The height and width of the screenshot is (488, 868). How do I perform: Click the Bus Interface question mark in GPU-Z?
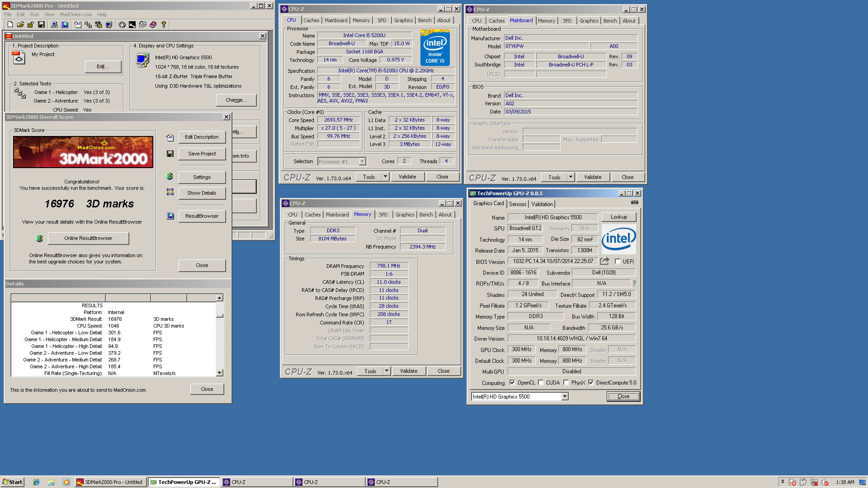point(634,283)
